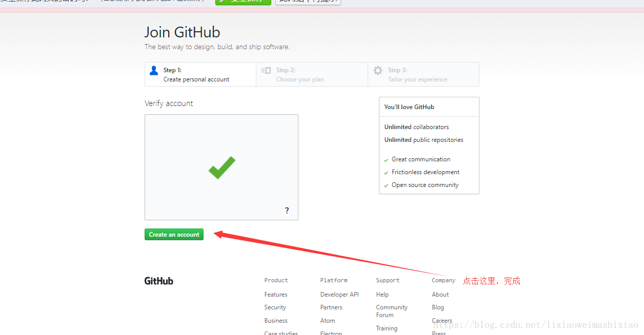Open the Careers footer link
Screen dimensions: 644x335
(x=442, y=321)
